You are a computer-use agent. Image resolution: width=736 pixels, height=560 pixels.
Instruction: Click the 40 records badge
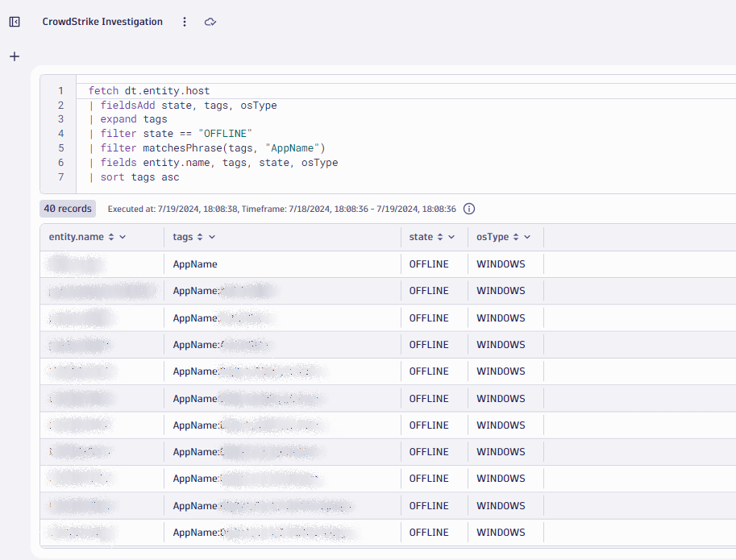point(67,208)
